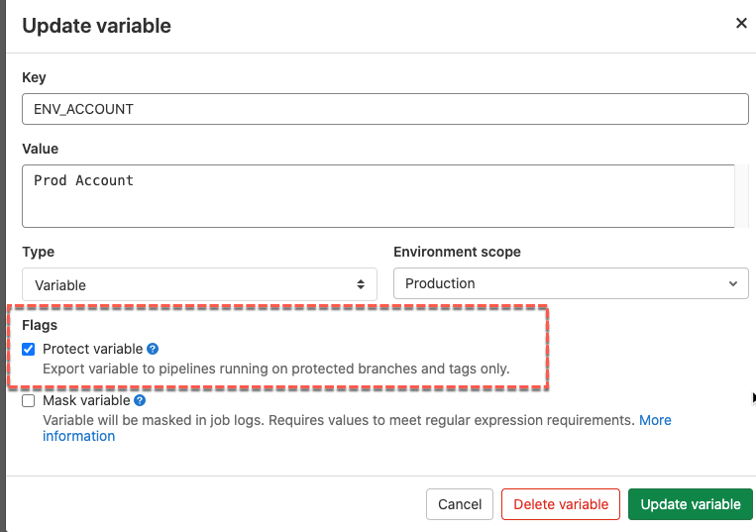756x532 pixels.
Task: Click the Mask variable help icon
Action: click(140, 400)
